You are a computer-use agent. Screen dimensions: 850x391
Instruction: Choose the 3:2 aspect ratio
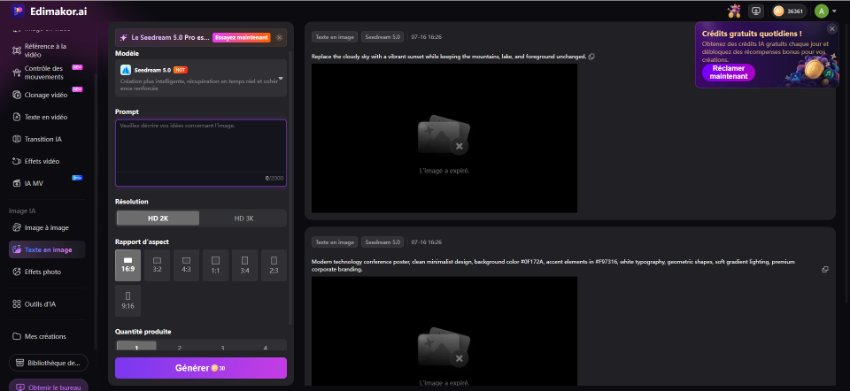click(x=157, y=265)
